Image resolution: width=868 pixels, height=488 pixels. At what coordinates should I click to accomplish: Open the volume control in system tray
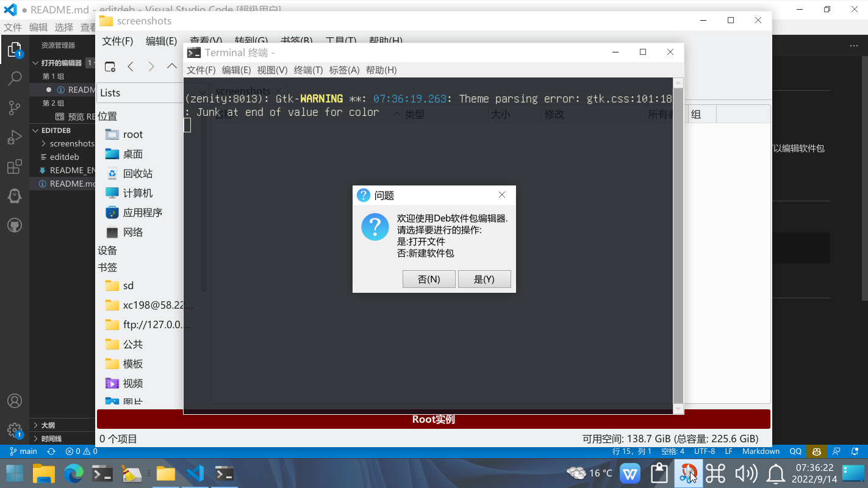pos(747,473)
